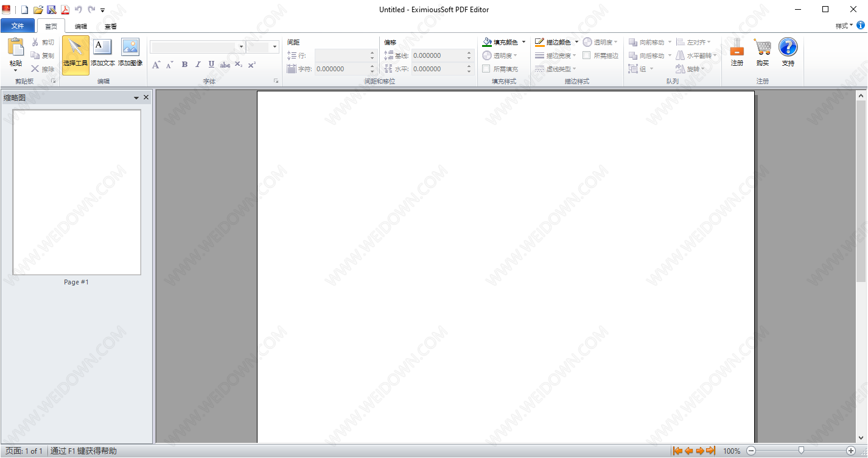Screen dimensions: 868x458
Task: Click the Shrink font size icon
Action: coord(170,65)
